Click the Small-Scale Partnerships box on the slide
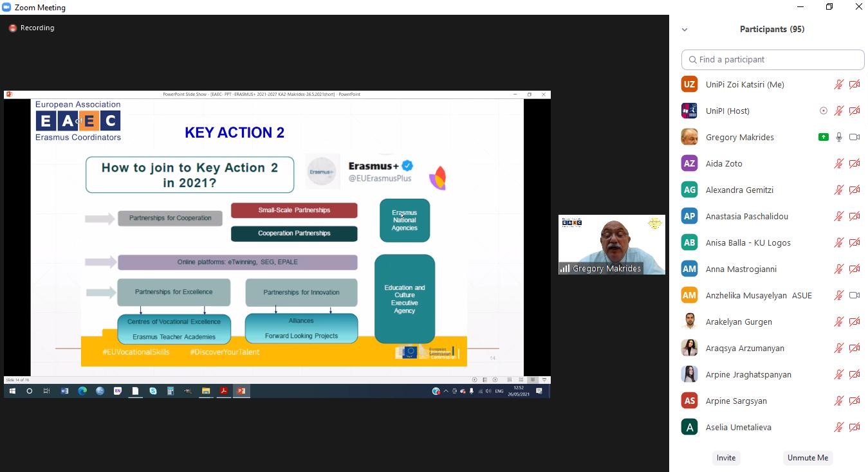This screenshot has height=472, width=868. tap(294, 210)
